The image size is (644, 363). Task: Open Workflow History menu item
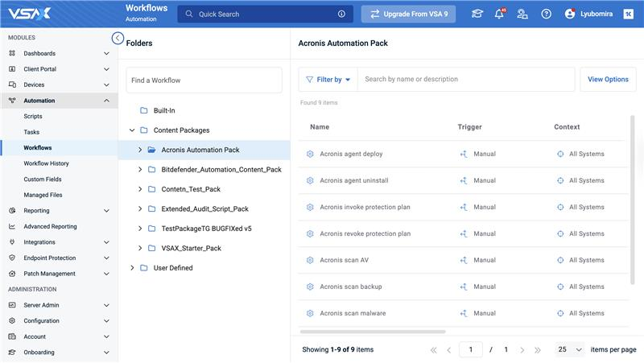pyautogui.click(x=47, y=163)
